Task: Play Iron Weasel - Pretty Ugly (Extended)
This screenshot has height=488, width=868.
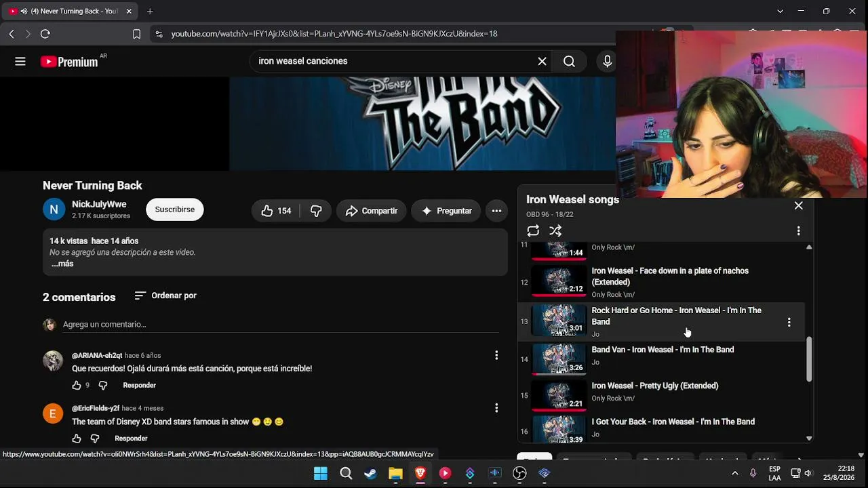Action: (654, 386)
